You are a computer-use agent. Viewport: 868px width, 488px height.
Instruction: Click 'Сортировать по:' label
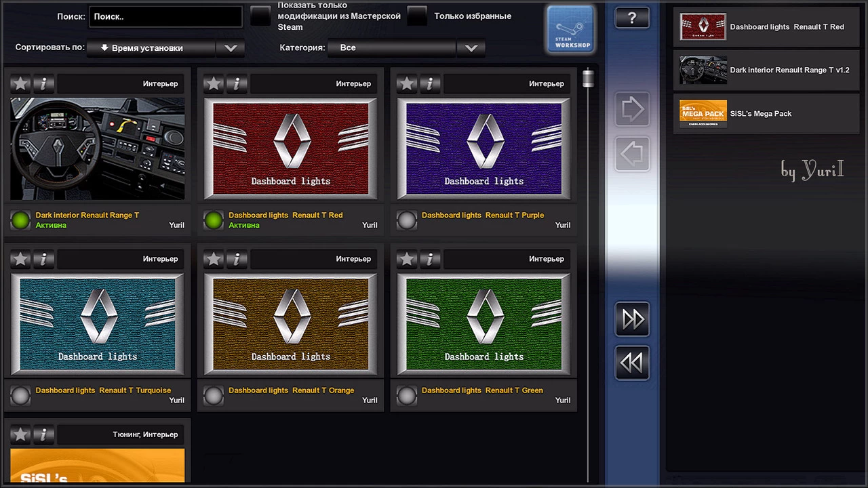point(50,47)
